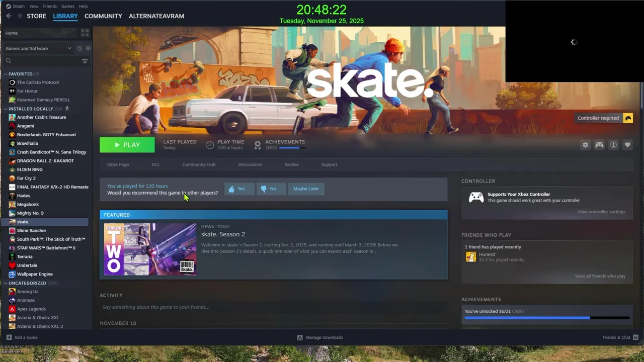Viewport: 644px width, 362px height.
Task: Collapse the Favorites category
Action: [6, 74]
